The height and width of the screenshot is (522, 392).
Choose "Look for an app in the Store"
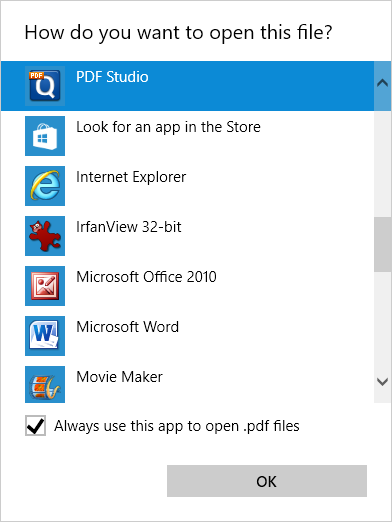pyautogui.click(x=168, y=127)
